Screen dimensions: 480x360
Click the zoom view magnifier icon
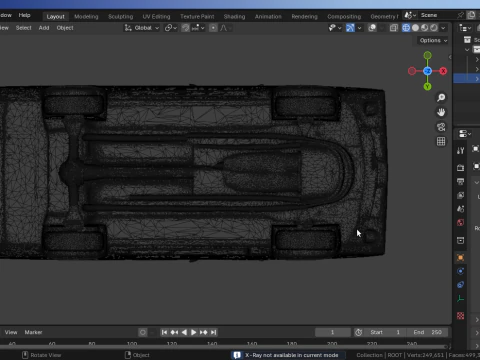coord(441,97)
